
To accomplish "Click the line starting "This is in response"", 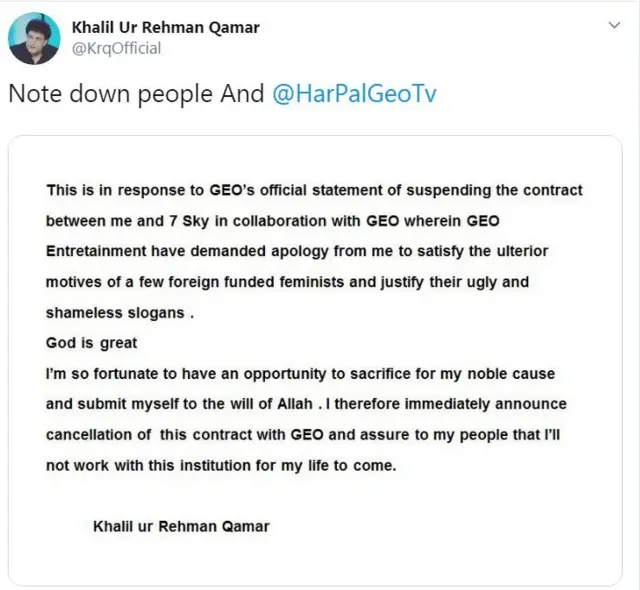I will [314, 190].
